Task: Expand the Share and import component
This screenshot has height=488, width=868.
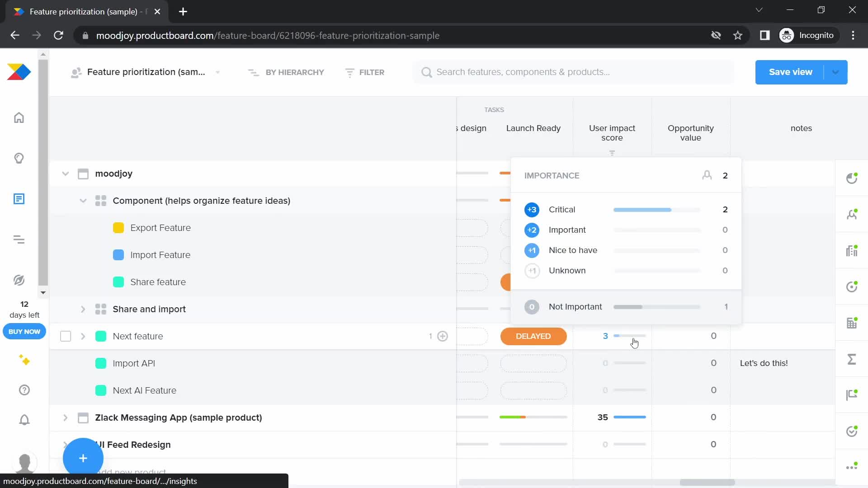Action: [x=83, y=309]
